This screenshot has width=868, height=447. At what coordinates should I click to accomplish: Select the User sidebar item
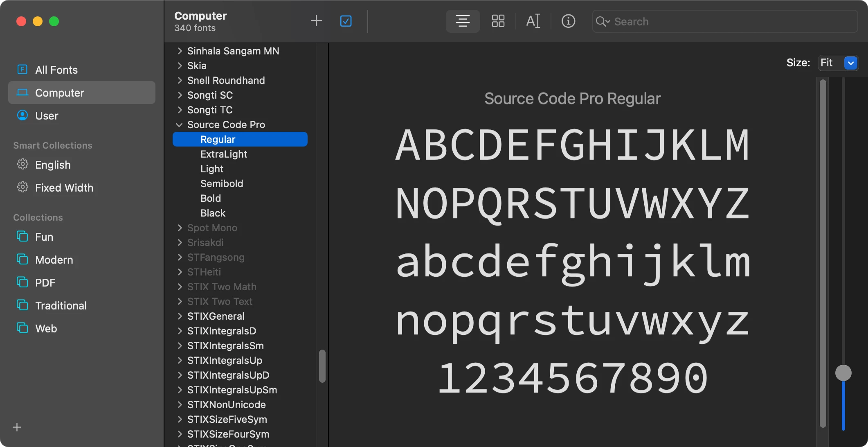pos(47,116)
